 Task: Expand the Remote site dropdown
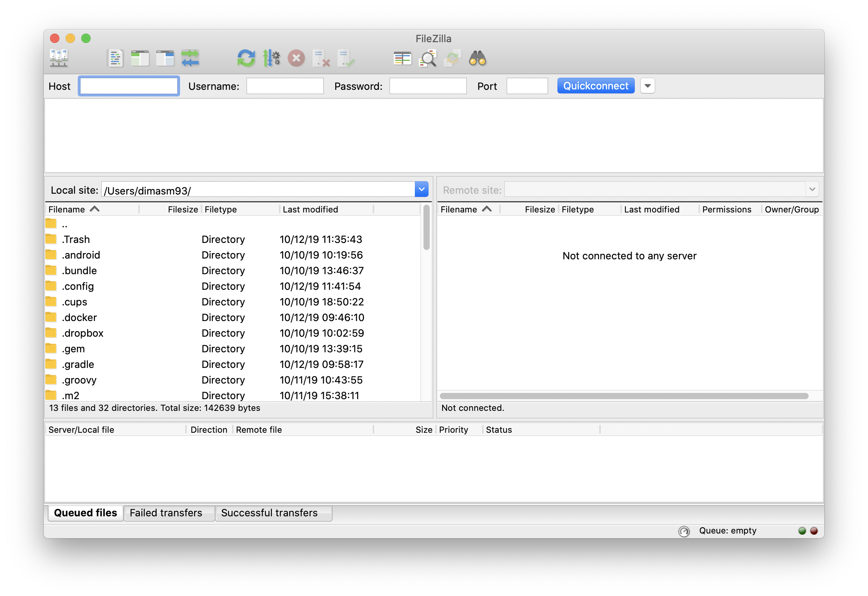(812, 189)
